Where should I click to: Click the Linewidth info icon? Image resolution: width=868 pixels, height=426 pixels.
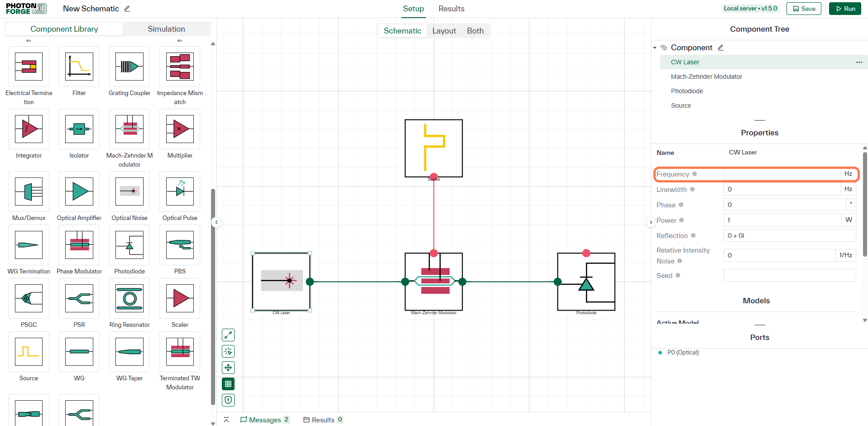pos(692,189)
